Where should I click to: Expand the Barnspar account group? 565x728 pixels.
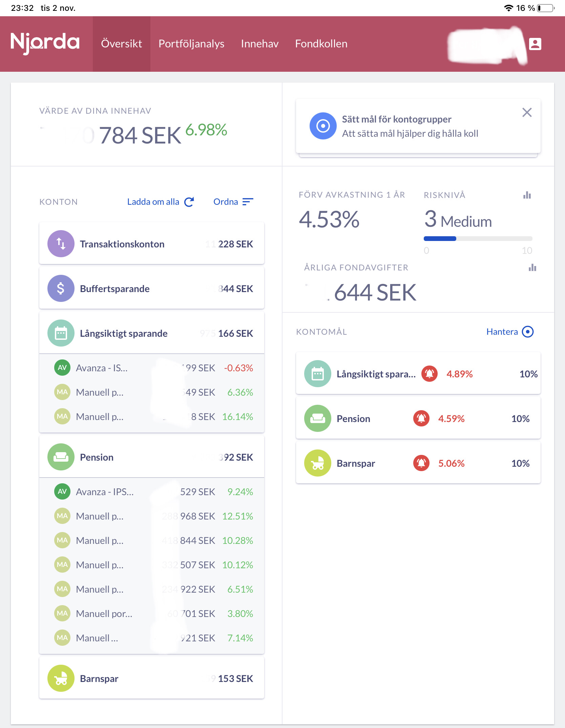151,679
